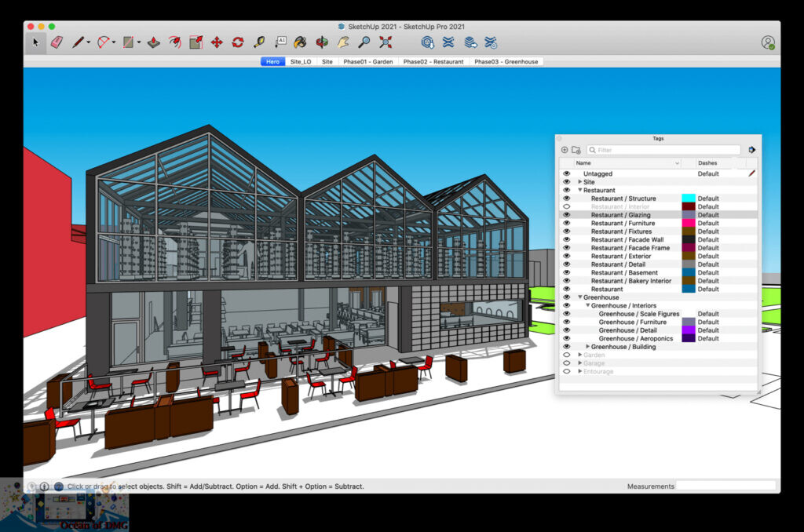Screen dimensions: 804x532
Task: Hide the Untagged tag via its eye
Action: click(567, 173)
